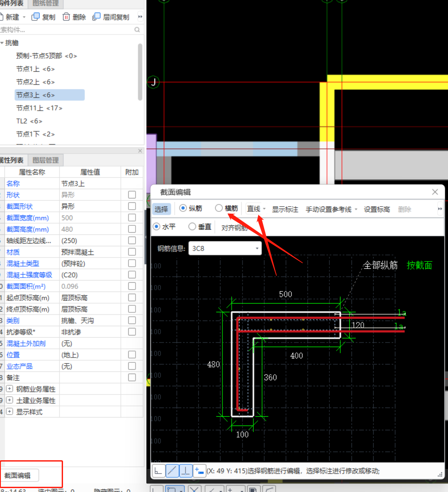Click the search magnifier icon
The width and height of the screenshot is (448, 492).
(137, 30)
